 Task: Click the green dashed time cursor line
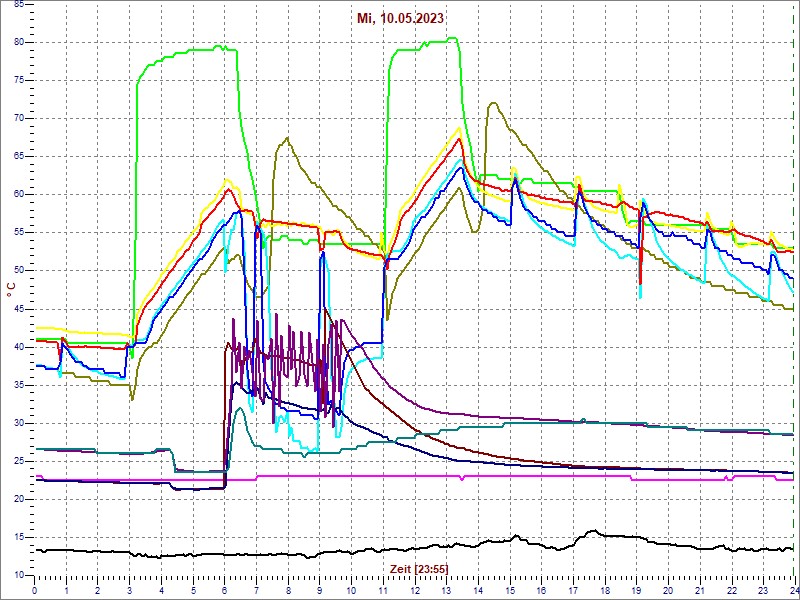point(795,288)
